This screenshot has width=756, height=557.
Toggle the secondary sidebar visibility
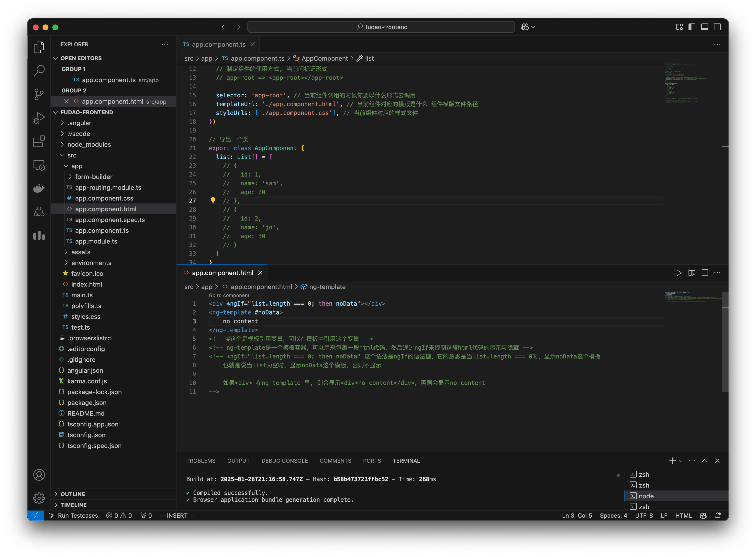[x=717, y=27]
